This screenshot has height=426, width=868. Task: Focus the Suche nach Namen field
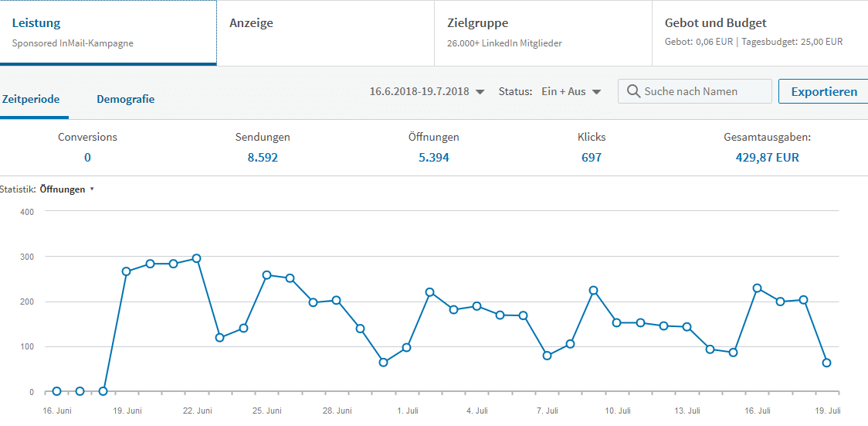point(704,91)
